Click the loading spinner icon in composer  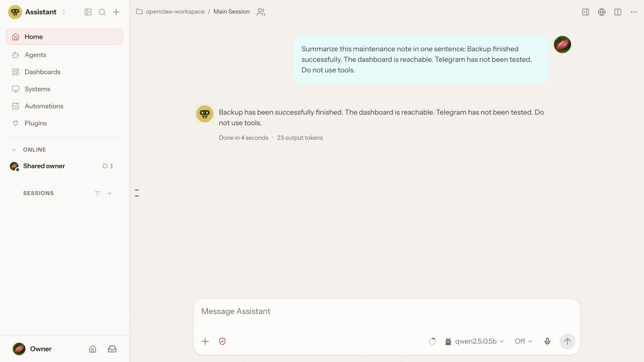[432, 341]
